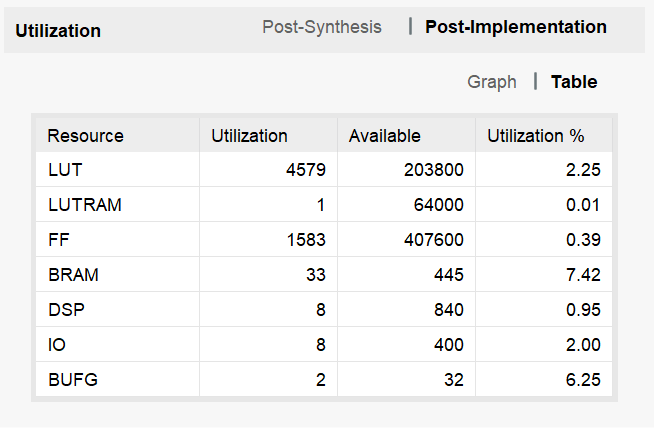Viewport: 654px width, 428px height.
Task: Click the BRAM available value 445
Action: (448, 275)
